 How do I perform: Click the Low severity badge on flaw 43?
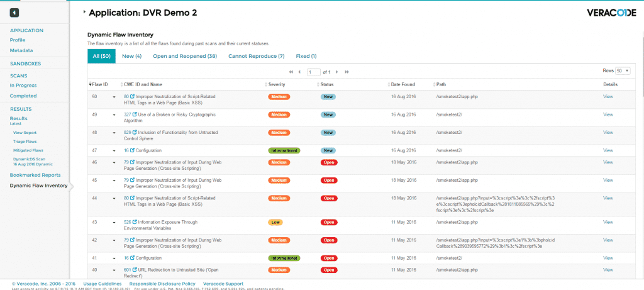pyautogui.click(x=275, y=222)
